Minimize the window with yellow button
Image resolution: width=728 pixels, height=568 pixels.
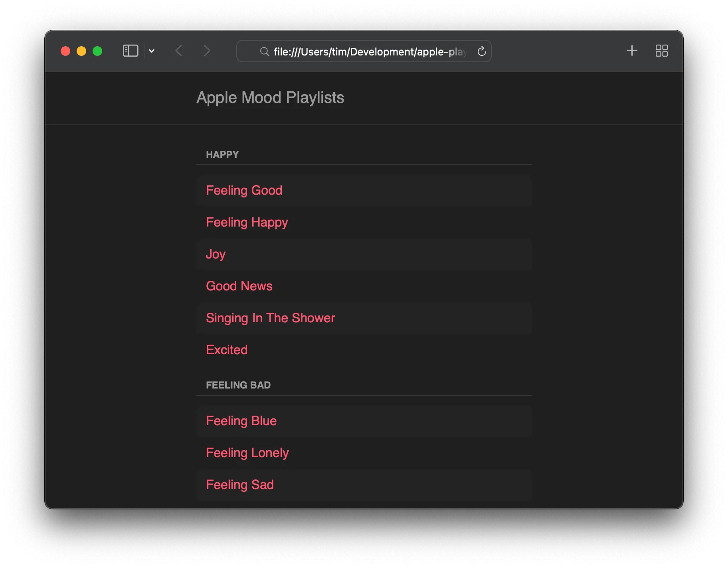pyautogui.click(x=81, y=51)
